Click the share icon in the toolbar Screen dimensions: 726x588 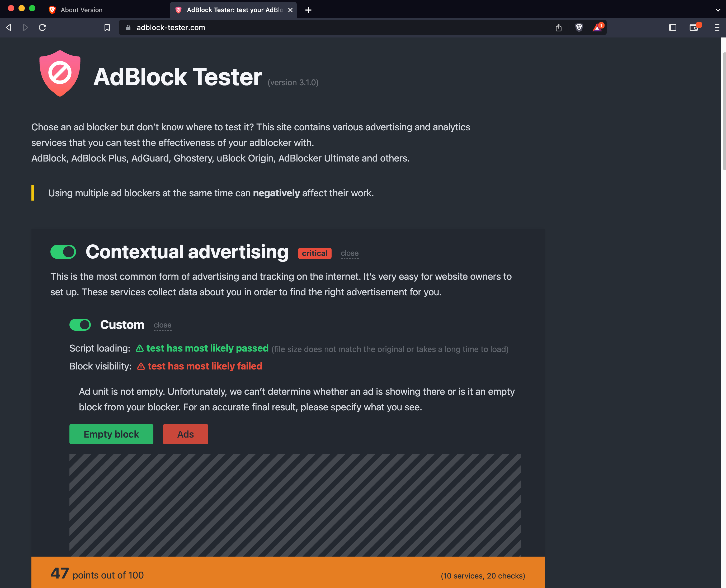[x=559, y=27]
